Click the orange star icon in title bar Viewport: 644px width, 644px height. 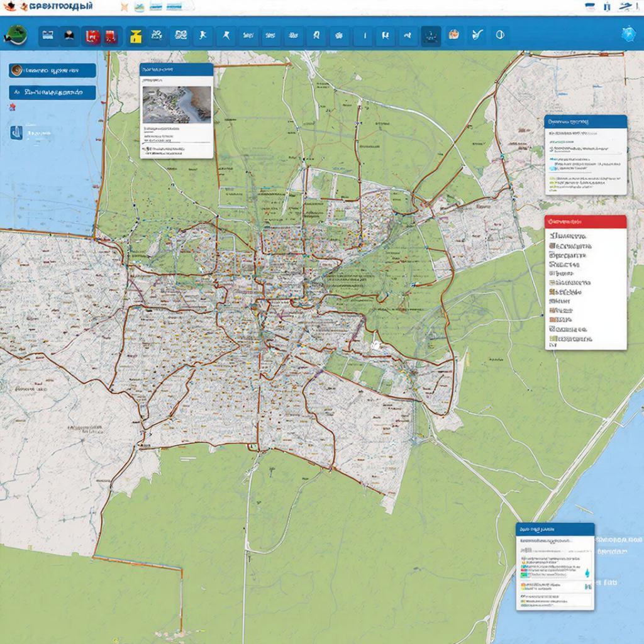tap(124, 7)
